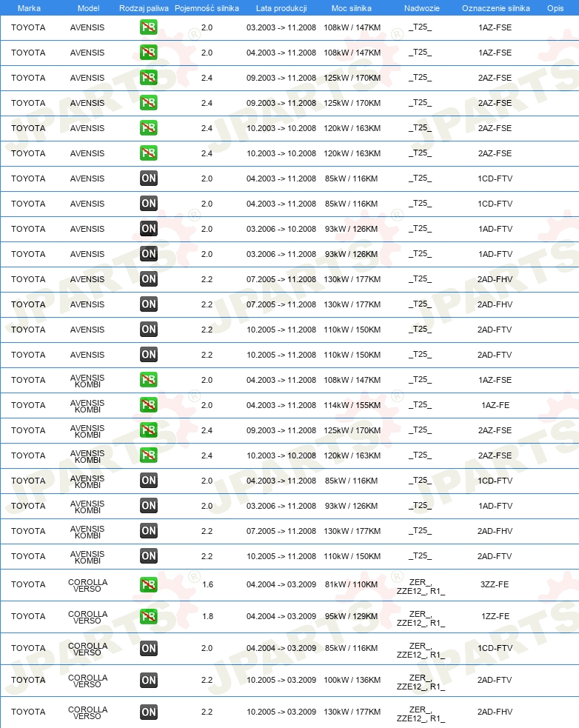
Task: Click diesel ON icon in Avensis Kombi 93kW row
Action: 149,506
